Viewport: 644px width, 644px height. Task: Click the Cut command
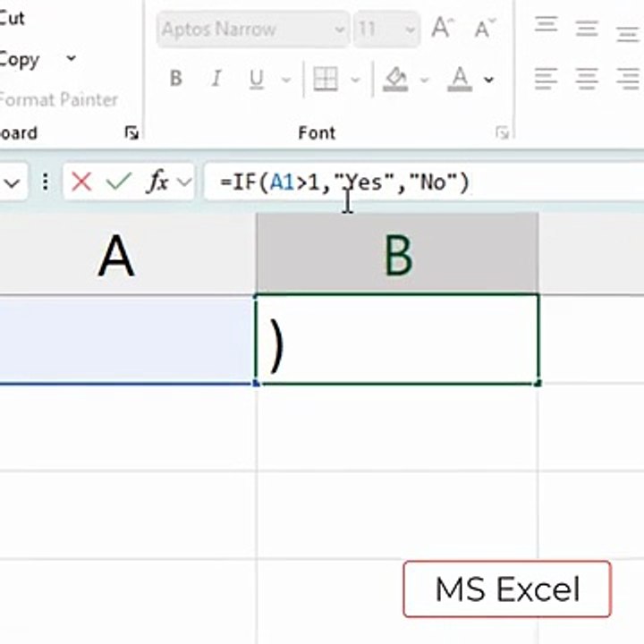pyautogui.click(x=12, y=18)
